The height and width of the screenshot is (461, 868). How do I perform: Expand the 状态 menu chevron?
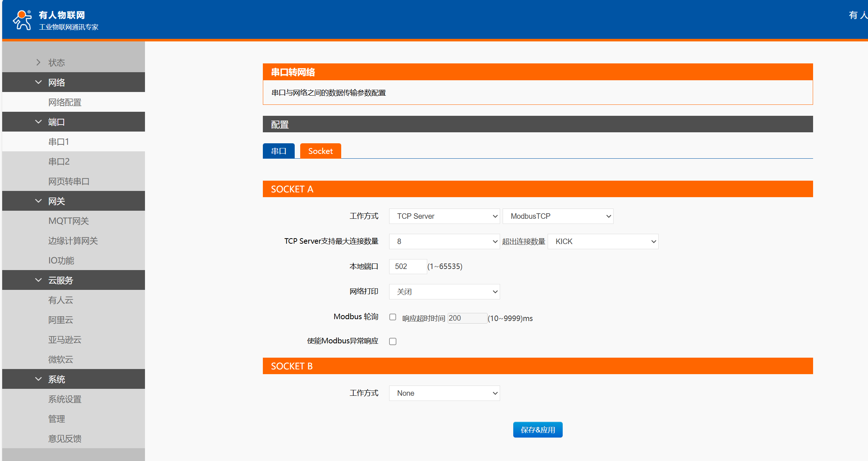click(38, 63)
